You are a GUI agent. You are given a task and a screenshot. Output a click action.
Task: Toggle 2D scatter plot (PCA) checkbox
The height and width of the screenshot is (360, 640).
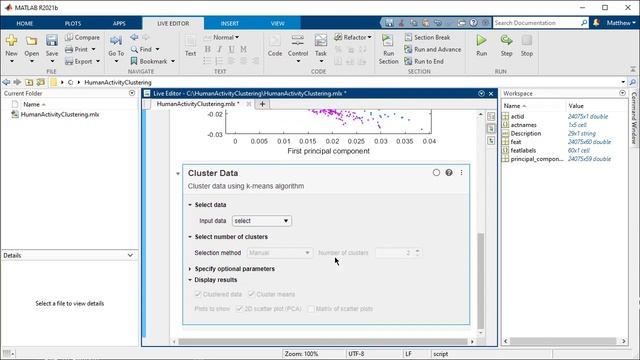[x=240, y=309]
